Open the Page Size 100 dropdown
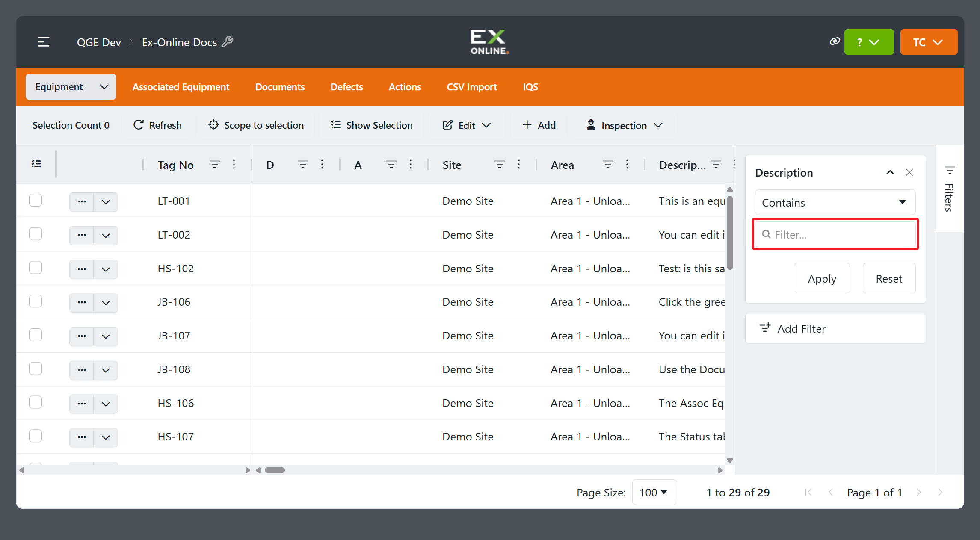Screen dimensions: 980x540 (654, 493)
